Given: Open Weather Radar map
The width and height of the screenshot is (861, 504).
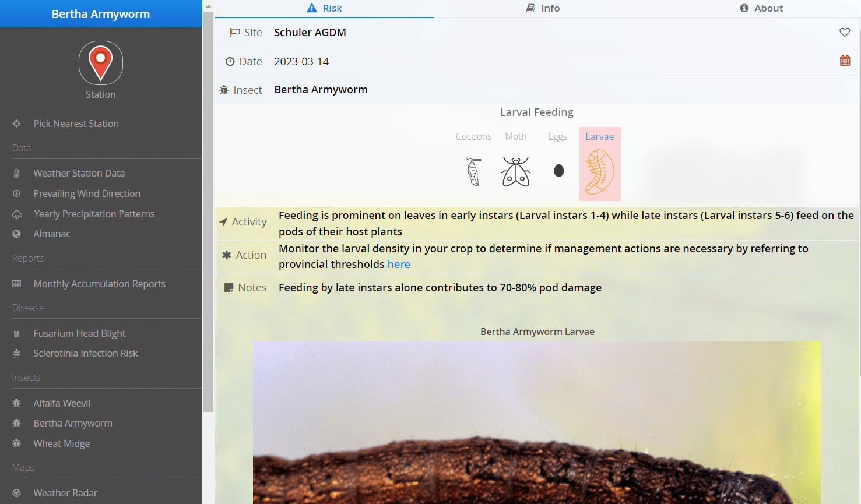Looking at the screenshot, I should pyautogui.click(x=65, y=493).
